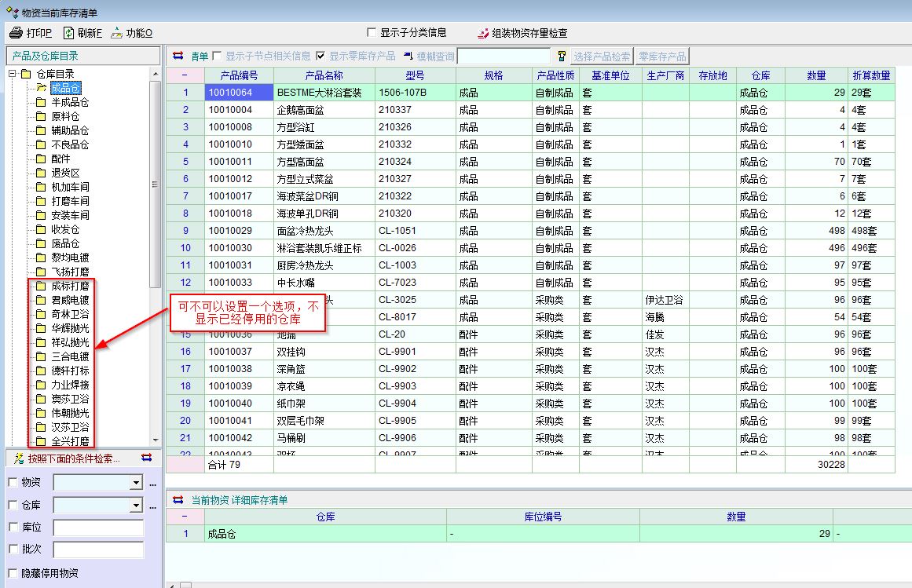912x588 pixels.
Task: Click arrows icon right of 按照下面的条件检索
Action: click(146, 458)
